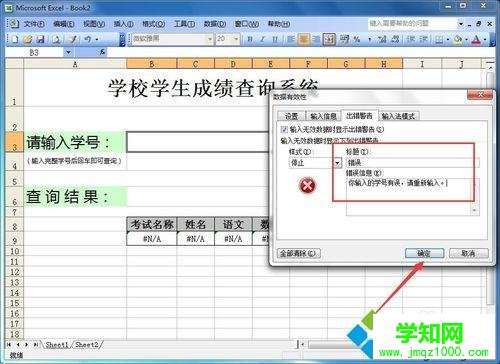Viewport: 500px width, 364px height.
Task: Click the 请输入学号 label cell
Action: [75, 142]
